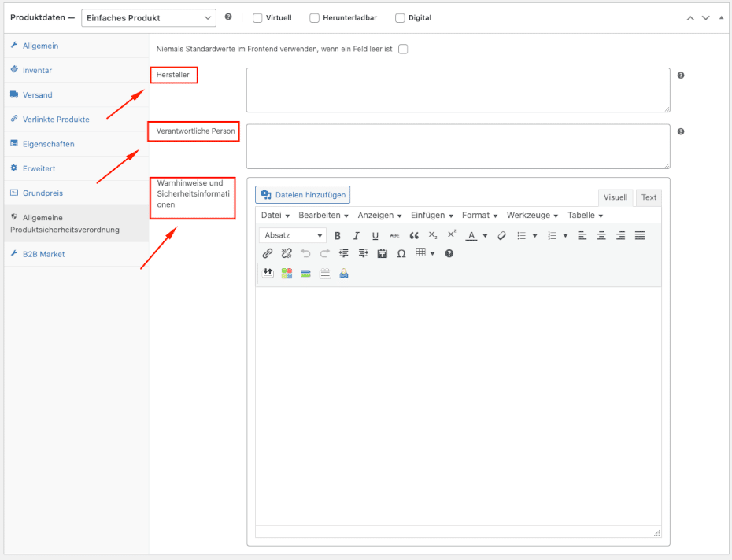Collapse the Produktdaten panel with triangle
Image resolution: width=732 pixels, height=560 pixels.
[x=721, y=17]
